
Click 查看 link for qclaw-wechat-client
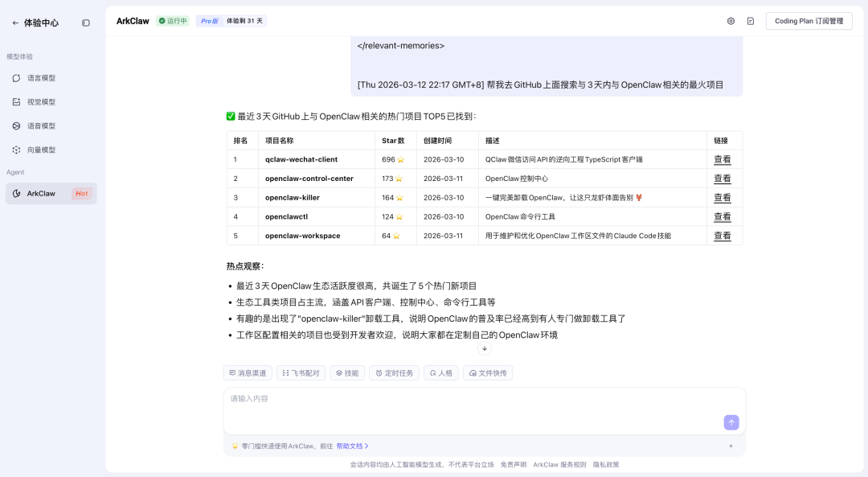pyautogui.click(x=723, y=159)
